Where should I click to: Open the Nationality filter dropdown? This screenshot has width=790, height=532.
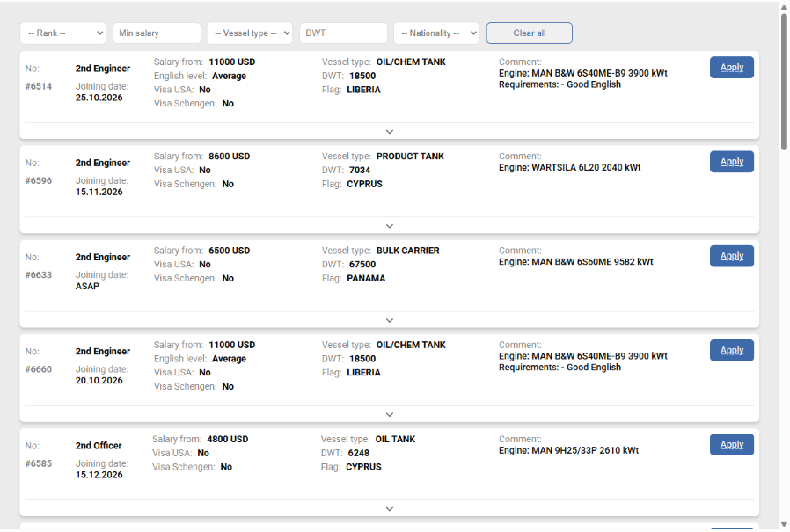[x=436, y=33]
